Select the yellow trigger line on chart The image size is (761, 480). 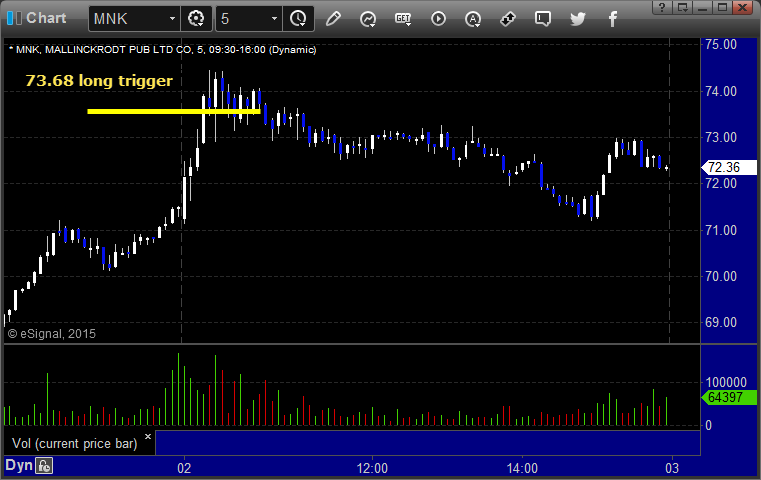pyautogui.click(x=174, y=112)
